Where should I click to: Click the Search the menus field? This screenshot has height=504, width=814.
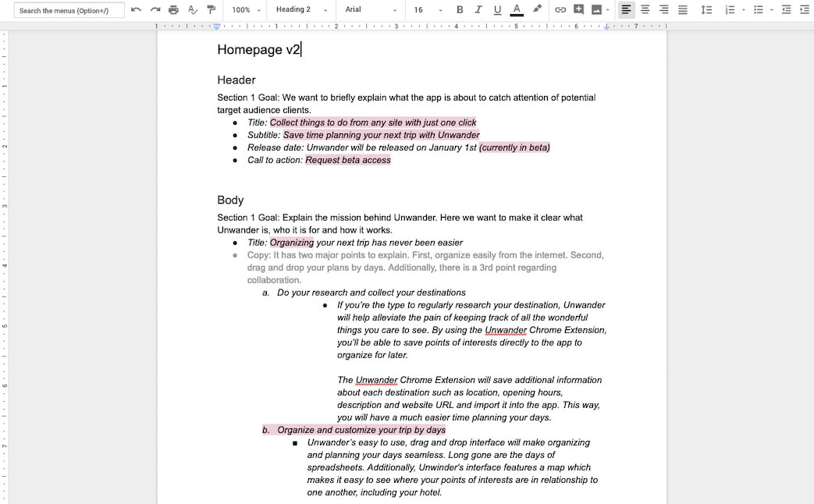pos(70,10)
